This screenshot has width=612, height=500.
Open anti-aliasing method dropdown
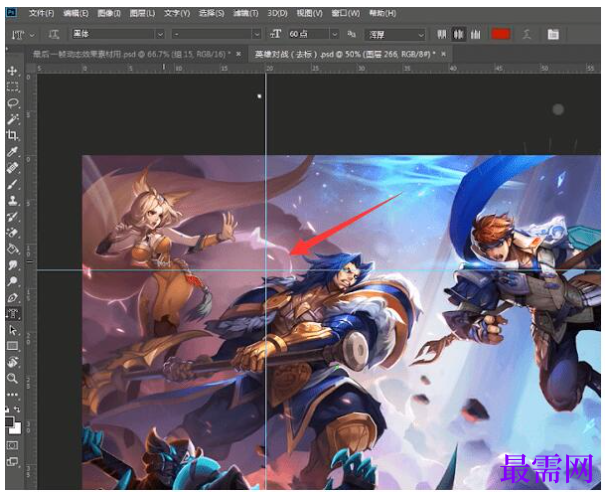[x=395, y=35]
